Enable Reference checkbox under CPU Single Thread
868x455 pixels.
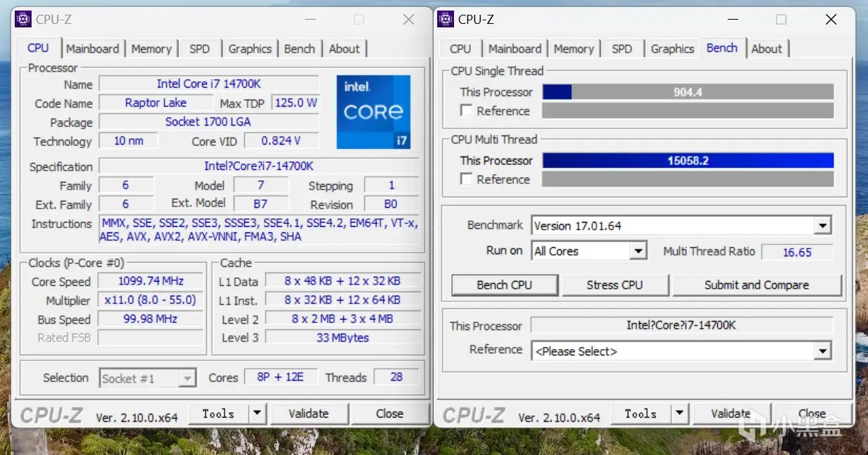[466, 111]
